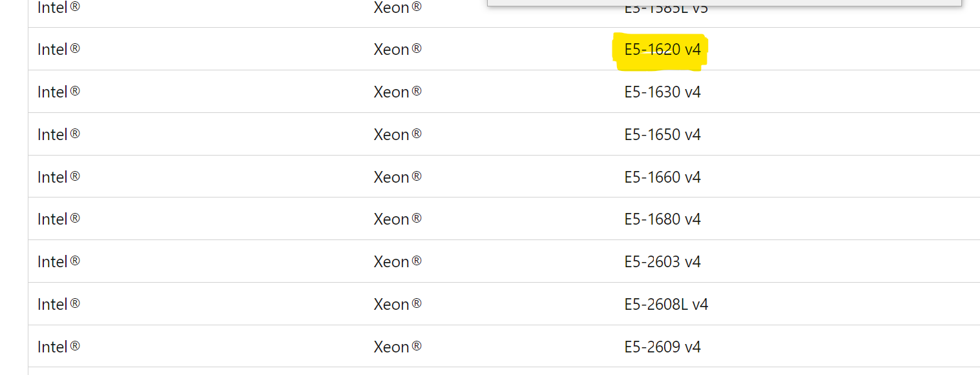980x375 pixels.
Task: Click Xeon in the E5-2608L v4 row
Action: [391, 305]
